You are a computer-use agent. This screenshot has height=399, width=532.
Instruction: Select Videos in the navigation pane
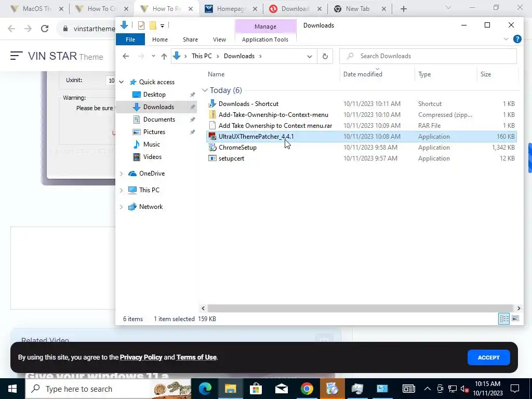[x=152, y=157]
